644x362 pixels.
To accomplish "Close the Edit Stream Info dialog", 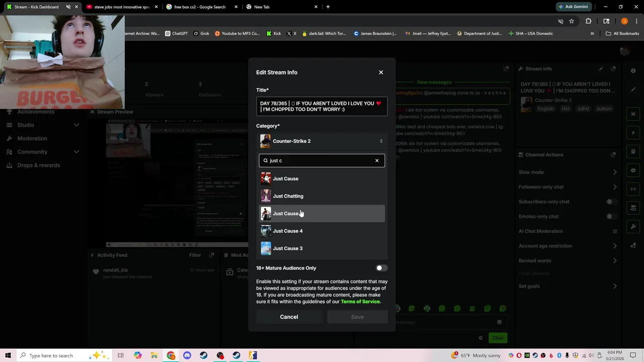I will 381,72.
